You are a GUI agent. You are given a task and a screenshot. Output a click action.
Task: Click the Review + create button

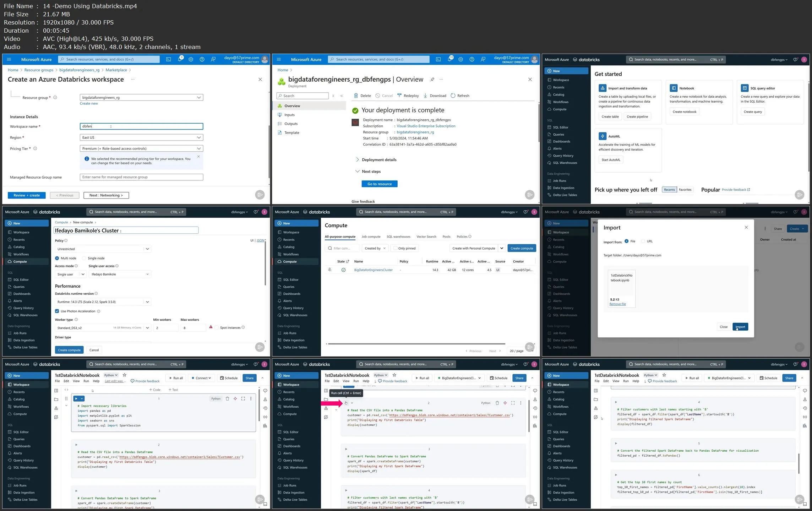27,195
